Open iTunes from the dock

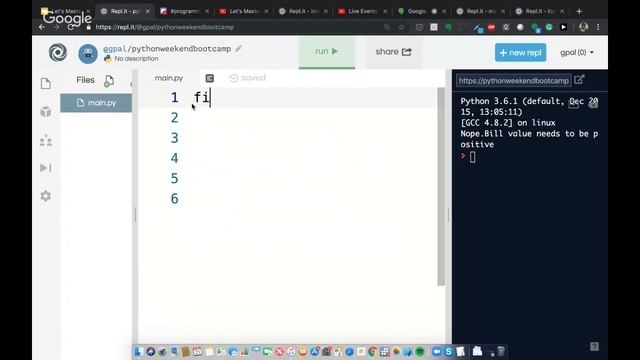pyautogui.click(x=291, y=351)
